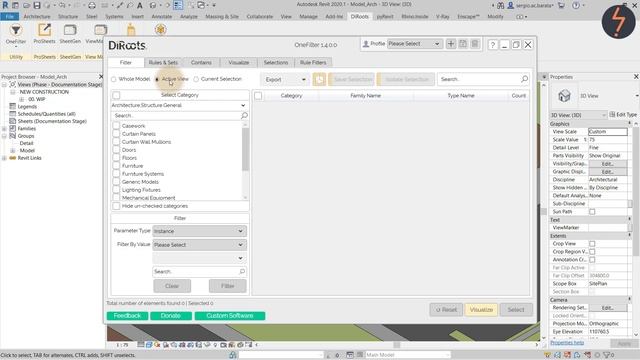Enable Hide un-checked categories checkbox
The image size is (640, 360).
(x=116, y=206)
